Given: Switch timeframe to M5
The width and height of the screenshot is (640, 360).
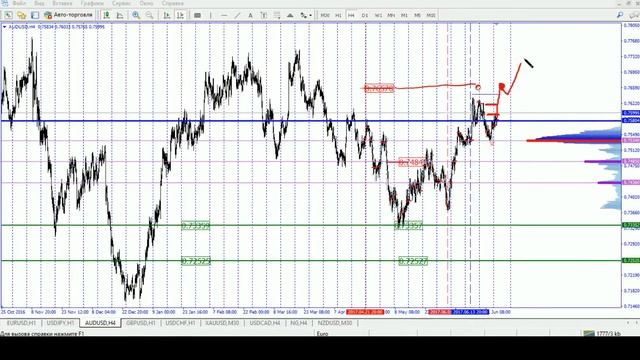Looking at the screenshot, I should pyautogui.click(x=417, y=15).
